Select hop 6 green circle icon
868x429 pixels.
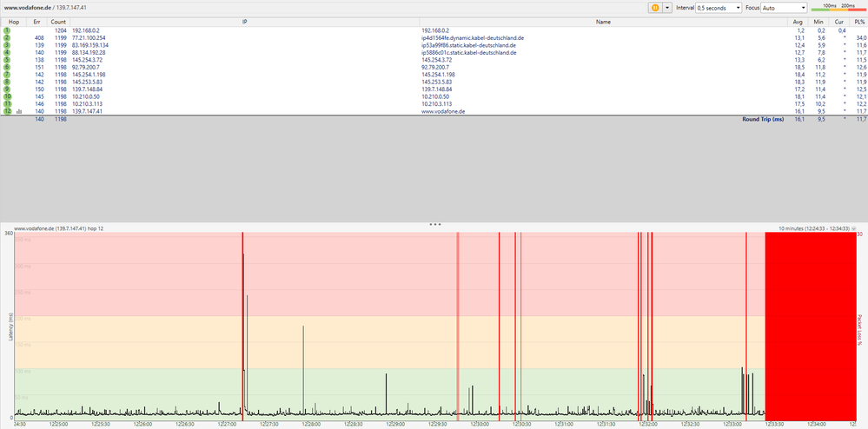[7, 67]
